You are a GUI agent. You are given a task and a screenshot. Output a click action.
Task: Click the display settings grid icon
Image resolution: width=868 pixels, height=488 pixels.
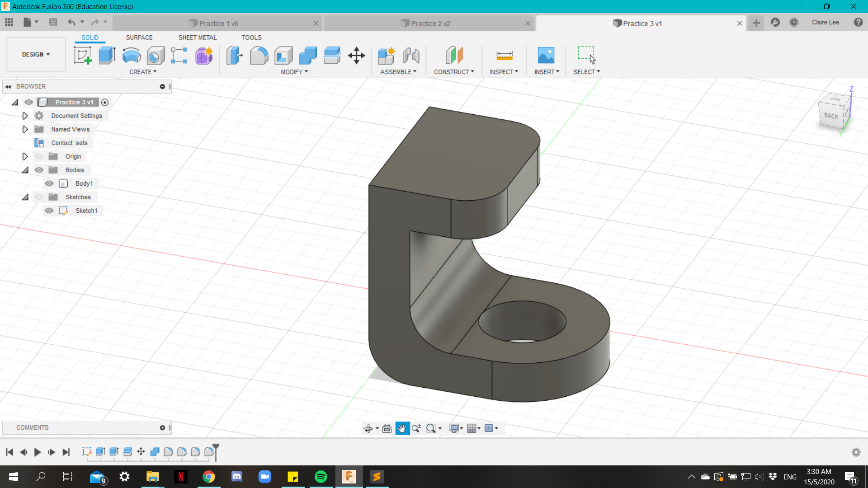473,428
